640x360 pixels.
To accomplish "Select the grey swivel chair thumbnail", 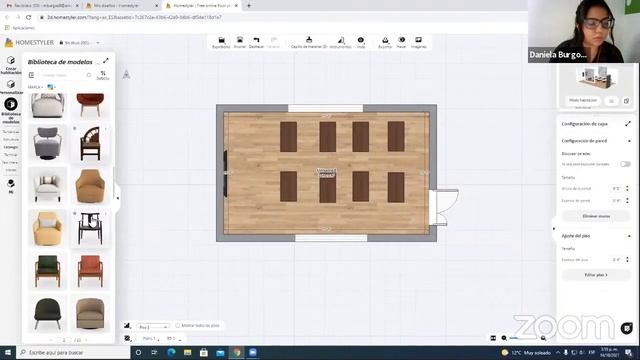I will (x=47, y=144).
